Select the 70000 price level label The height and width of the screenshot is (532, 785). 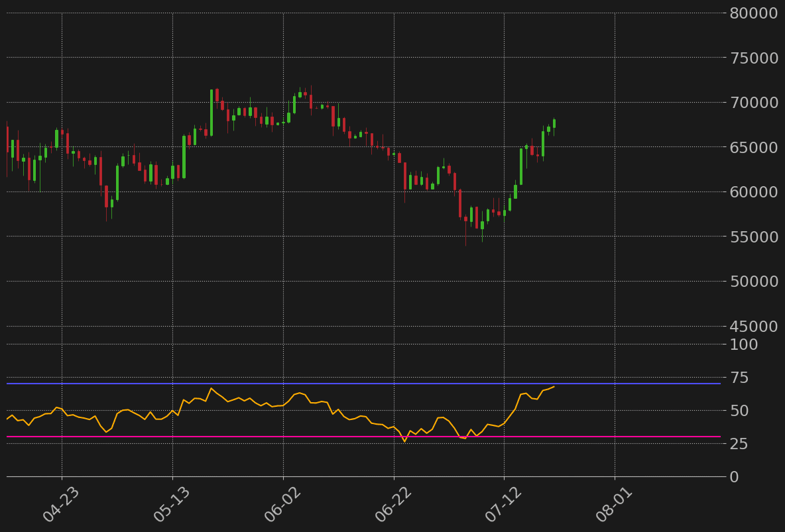(x=754, y=103)
